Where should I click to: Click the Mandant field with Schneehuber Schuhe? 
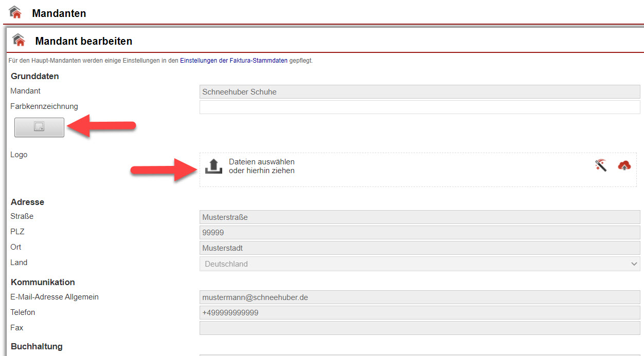coord(419,92)
